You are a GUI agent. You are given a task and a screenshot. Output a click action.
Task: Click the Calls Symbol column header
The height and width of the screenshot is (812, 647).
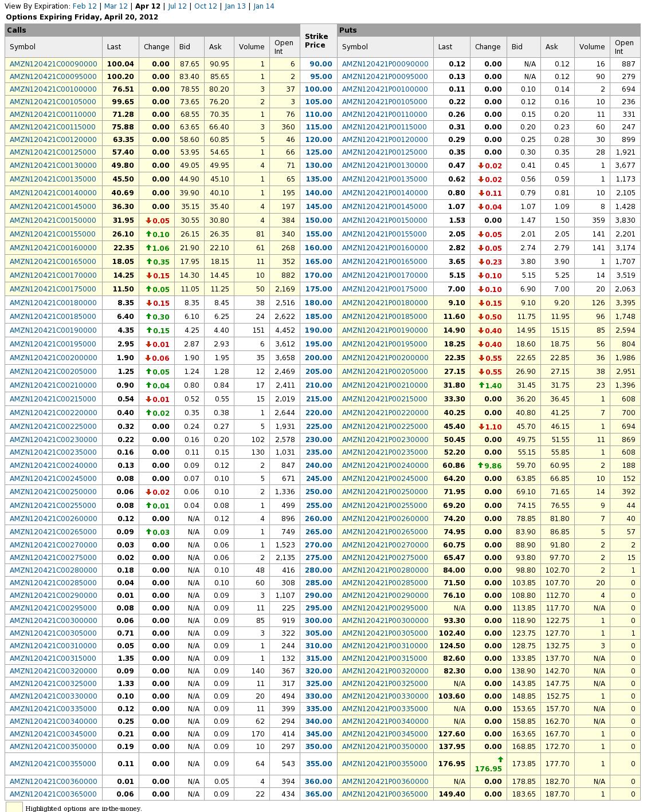coord(54,47)
